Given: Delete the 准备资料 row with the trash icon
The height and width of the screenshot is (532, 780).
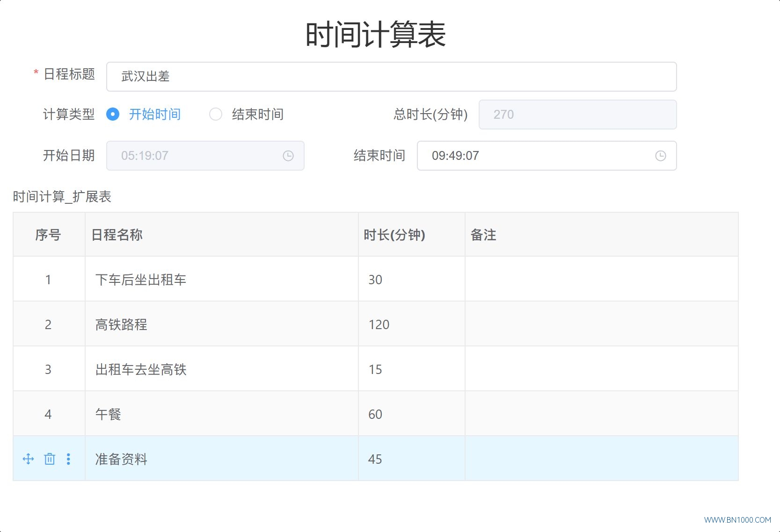Looking at the screenshot, I should click(x=50, y=459).
